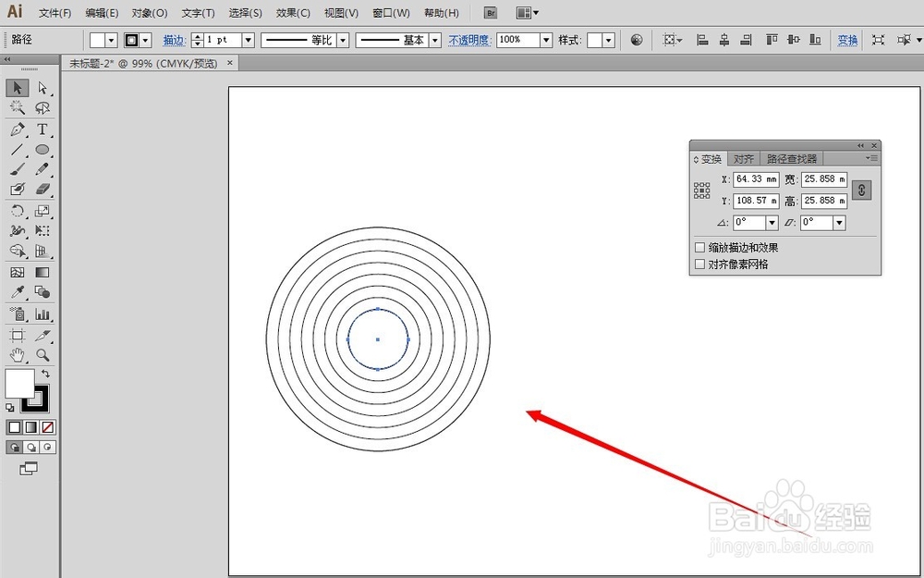Select the Symbol Sprayer tool

(17, 314)
